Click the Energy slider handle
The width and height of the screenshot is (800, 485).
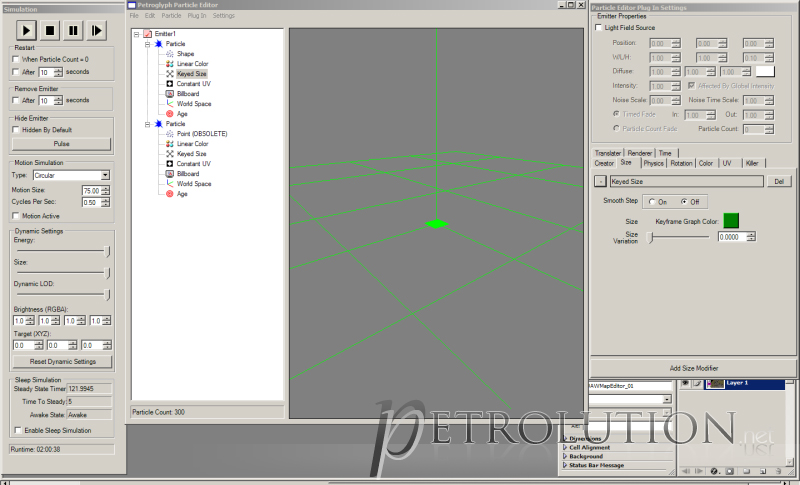[107, 251]
